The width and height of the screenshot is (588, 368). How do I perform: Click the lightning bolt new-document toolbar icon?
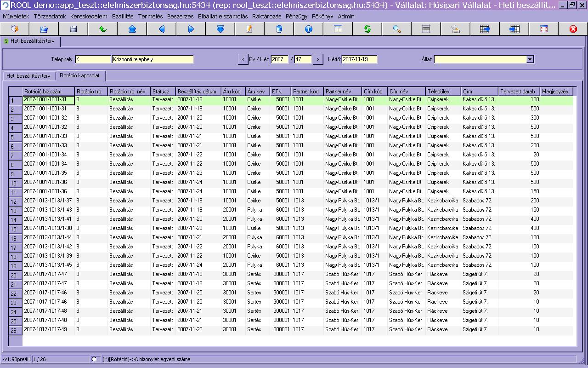15,29
